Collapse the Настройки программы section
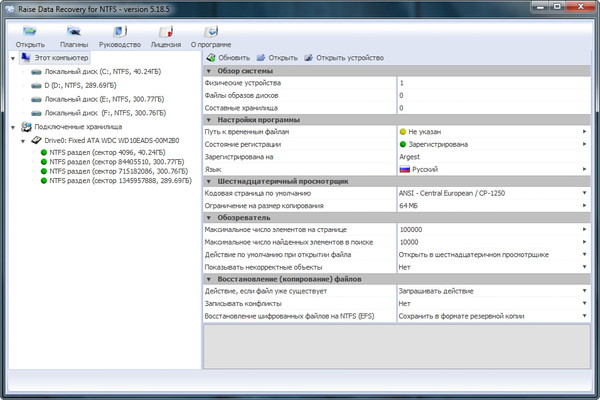The height and width of the screenshot is (400, 600). pos(209,120)
